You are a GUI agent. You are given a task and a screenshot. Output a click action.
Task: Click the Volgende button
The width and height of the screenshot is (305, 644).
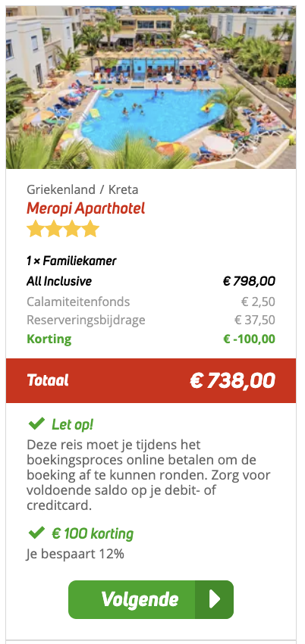[151, 599]
